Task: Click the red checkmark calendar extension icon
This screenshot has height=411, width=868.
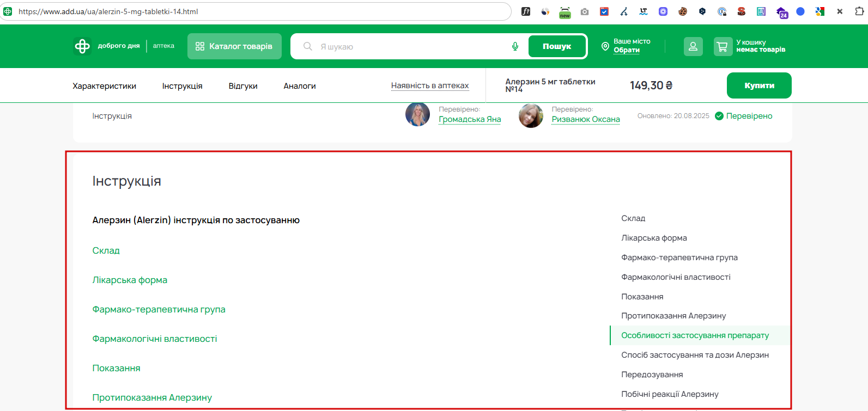Action: [x=604, y=11]
